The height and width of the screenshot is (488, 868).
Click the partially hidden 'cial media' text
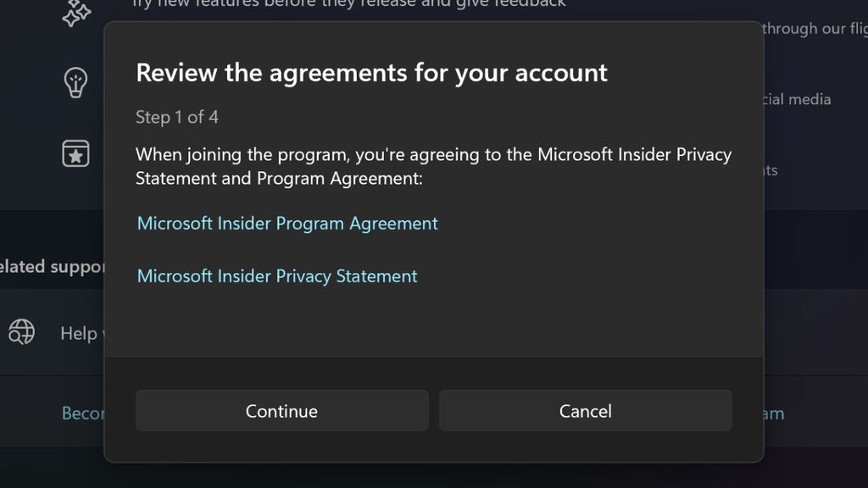(797, 99)
